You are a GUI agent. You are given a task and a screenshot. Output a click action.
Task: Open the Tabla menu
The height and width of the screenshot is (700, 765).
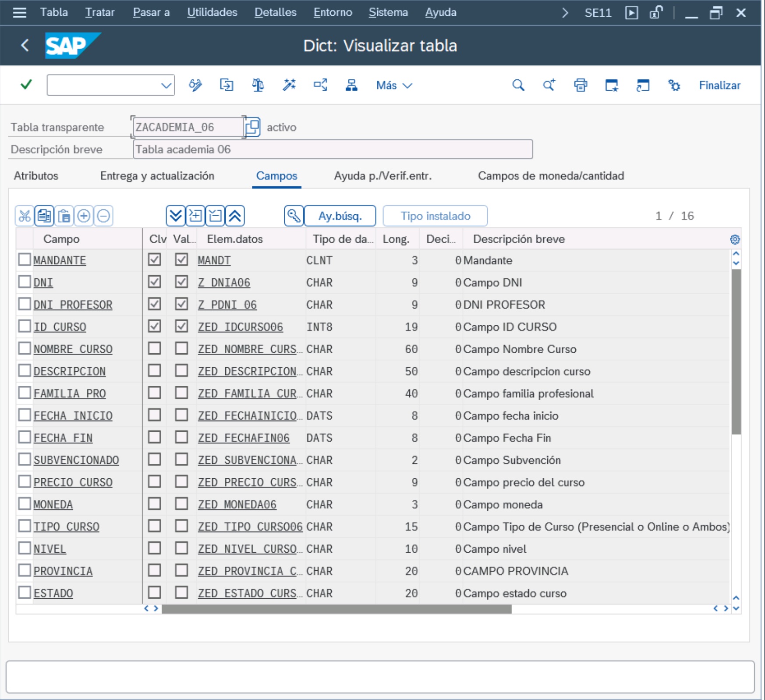point(54,12)
